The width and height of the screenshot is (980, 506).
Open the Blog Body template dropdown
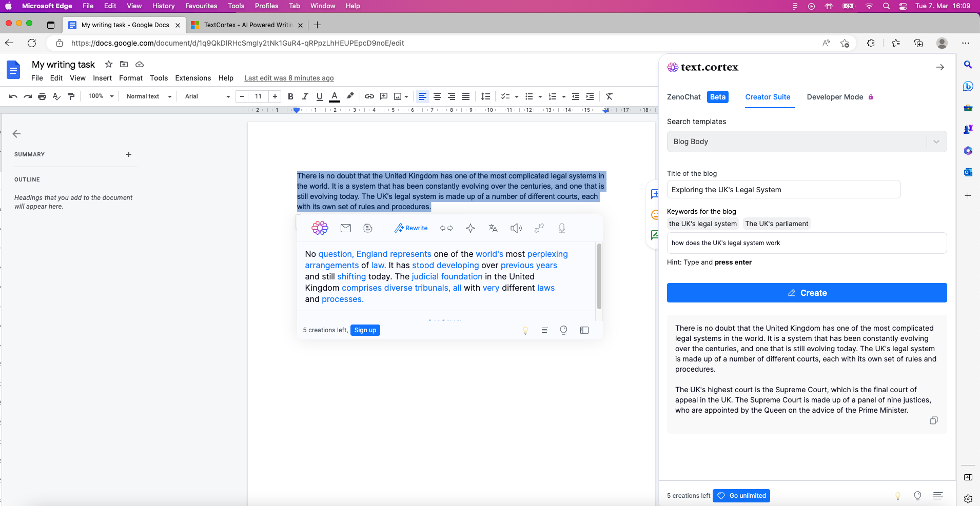coord(807,141)
